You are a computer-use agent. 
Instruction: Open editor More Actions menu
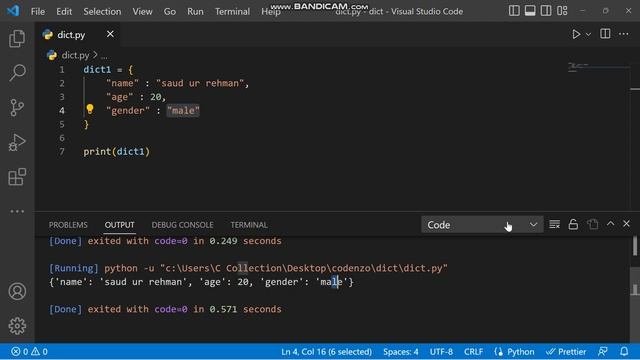(623, 34)
